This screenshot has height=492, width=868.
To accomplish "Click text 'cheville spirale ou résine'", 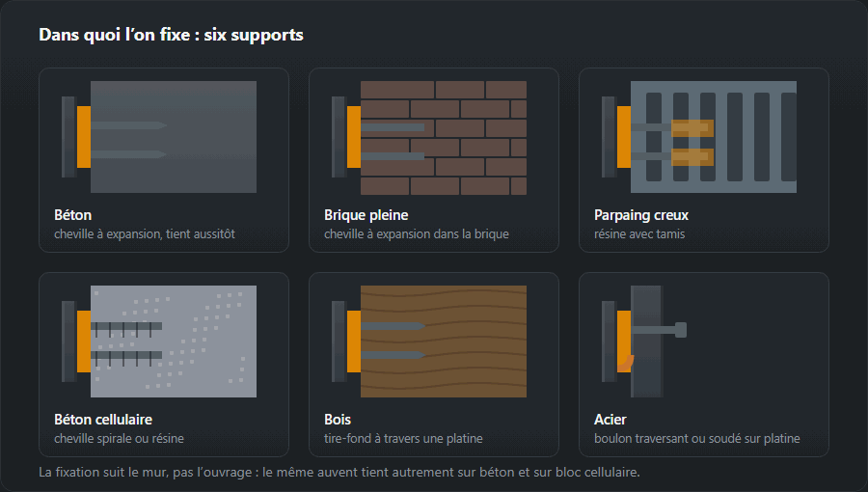I will (119, 438).
